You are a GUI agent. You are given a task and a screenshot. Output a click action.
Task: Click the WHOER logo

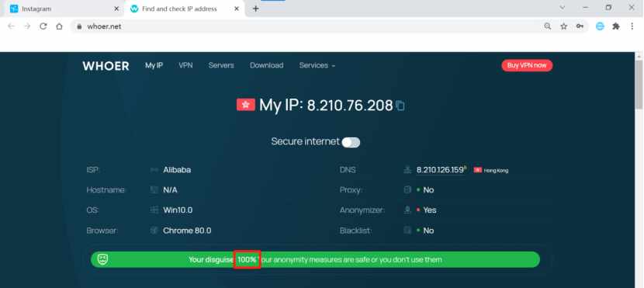tap(106, 66)
